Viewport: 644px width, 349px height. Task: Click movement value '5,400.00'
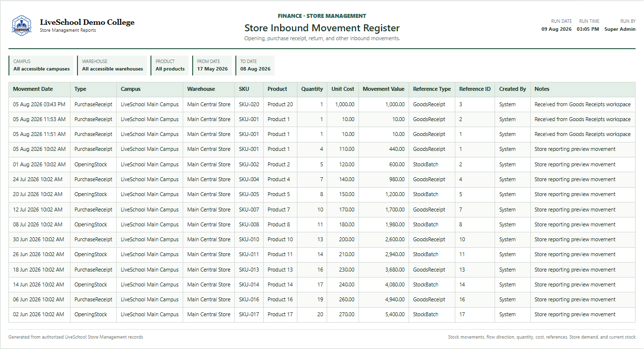(x=395, y=315)
